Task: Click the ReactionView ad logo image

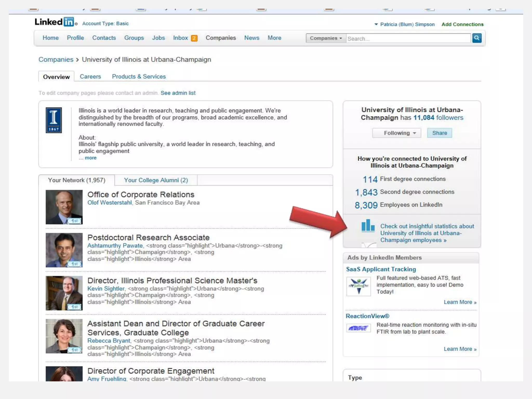Action: [358, 328]
